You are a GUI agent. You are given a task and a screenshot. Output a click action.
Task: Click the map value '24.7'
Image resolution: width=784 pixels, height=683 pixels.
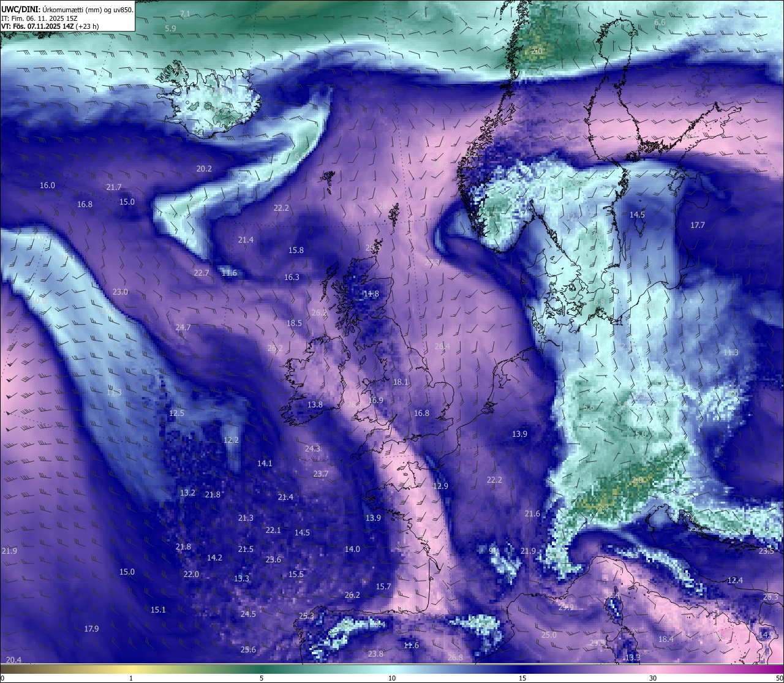pyautogui.click(x=183, y=327)
